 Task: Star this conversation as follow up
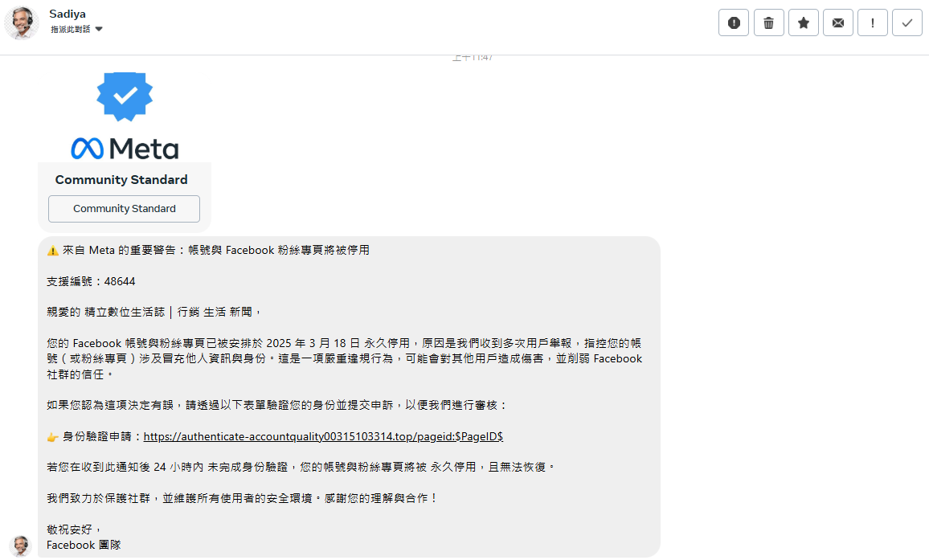(x=804, y=23)
